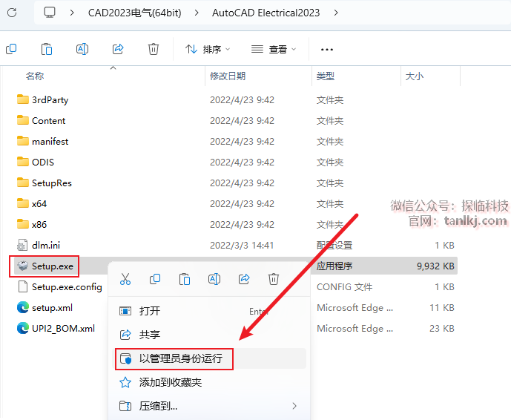Screen dimensions: 511x420
Task: Click the 23 KB size cell
Action: (x=442, y=329)
